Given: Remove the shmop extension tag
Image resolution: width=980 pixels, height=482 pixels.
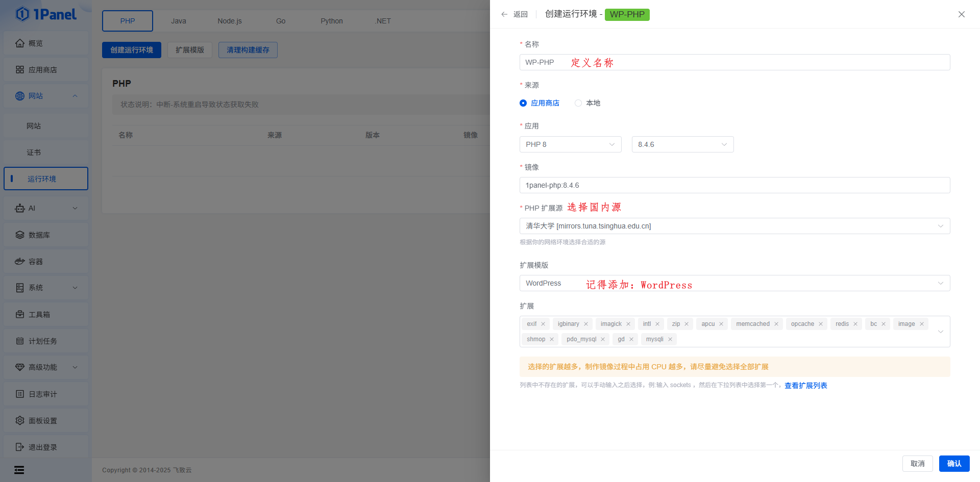Looking at the screenshot, I should pos(552,339).
